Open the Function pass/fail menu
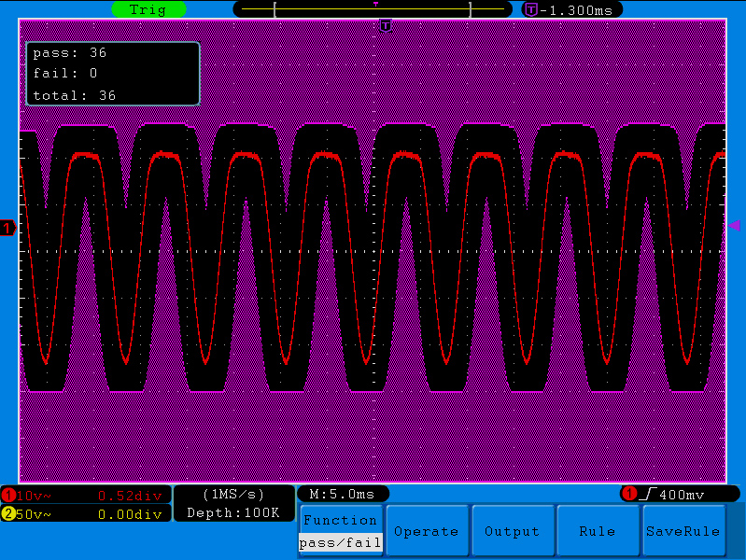The height and width of the screenshot is (560, 746). [x=341, y=530]
